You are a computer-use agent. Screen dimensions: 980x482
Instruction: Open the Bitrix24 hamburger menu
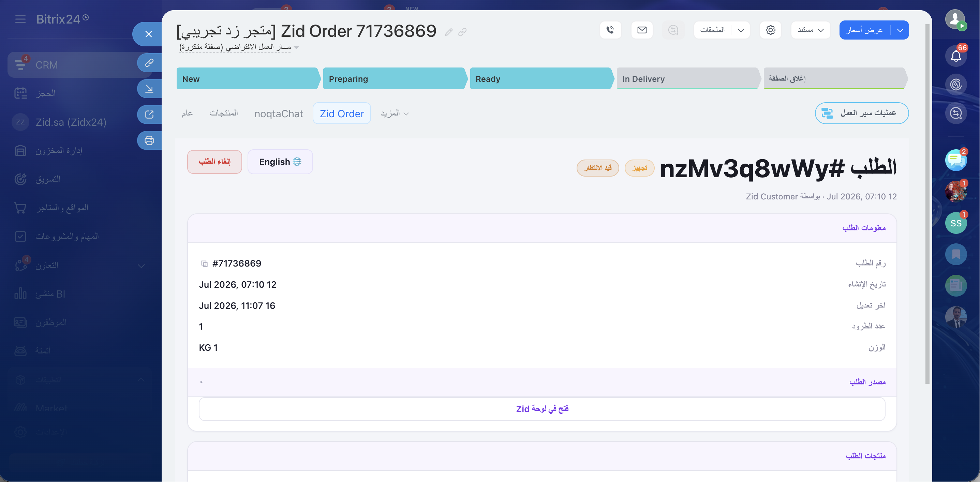click(20, 19)
